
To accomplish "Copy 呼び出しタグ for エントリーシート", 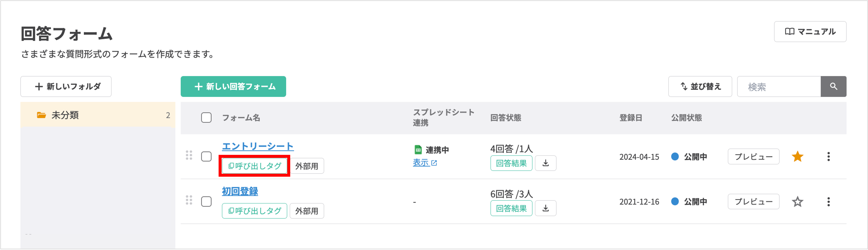I will [x=254, y=166].
